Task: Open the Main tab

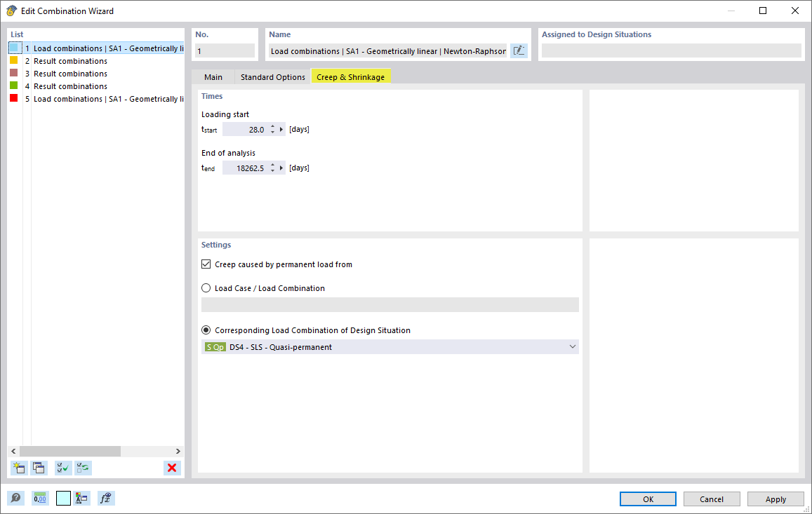Action: pos(213,77)
